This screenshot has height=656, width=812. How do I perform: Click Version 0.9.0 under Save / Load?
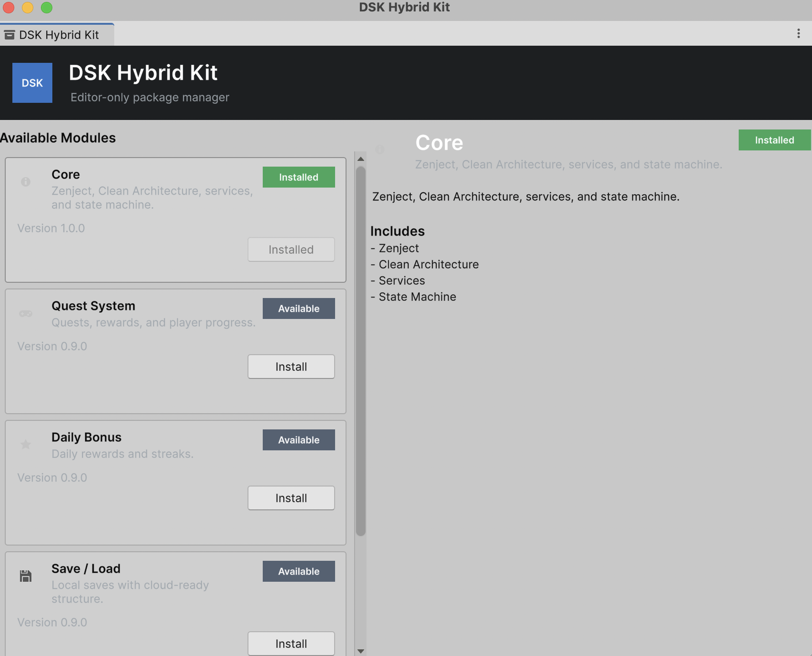[52, 622]
